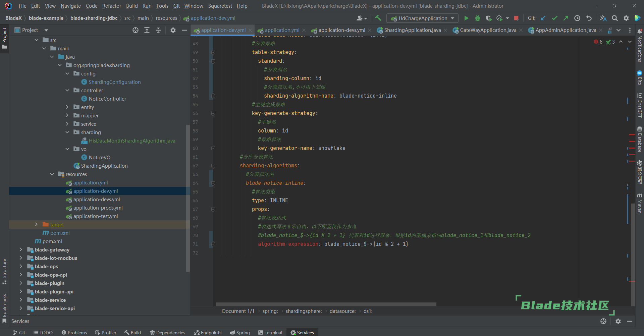Open the Refactor menu
Viewport: 644px width, 336px height.
pyautogui.click(x=112, y=6)
